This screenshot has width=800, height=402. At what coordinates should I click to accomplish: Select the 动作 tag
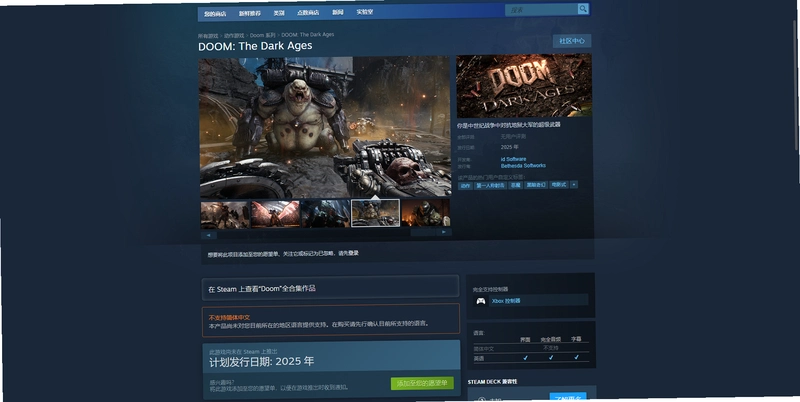coord(465,186)
